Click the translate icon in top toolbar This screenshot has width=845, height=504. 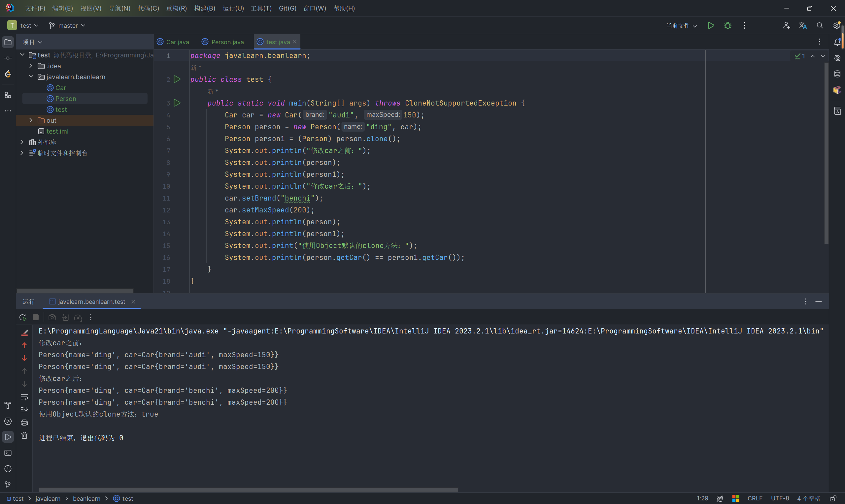coord(802,25)
